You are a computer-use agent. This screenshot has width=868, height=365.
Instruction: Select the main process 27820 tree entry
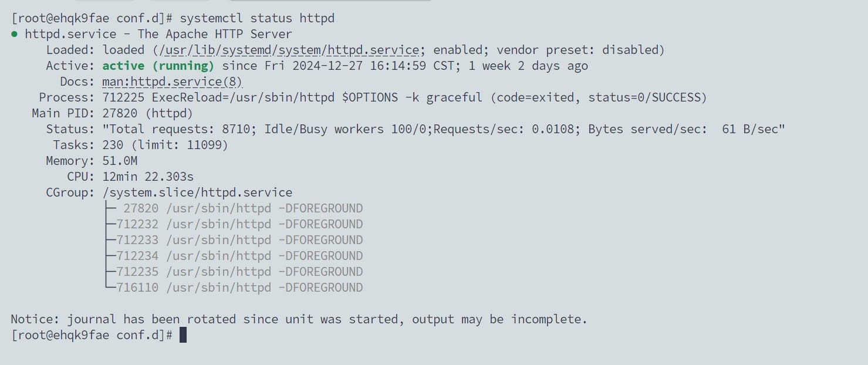pyautogui.click(x=243, y=208)
